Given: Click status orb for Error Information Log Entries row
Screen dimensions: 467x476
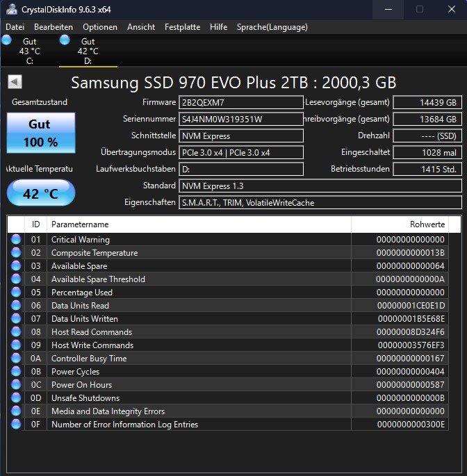Looking at the screenshot, I should [16, 424].
